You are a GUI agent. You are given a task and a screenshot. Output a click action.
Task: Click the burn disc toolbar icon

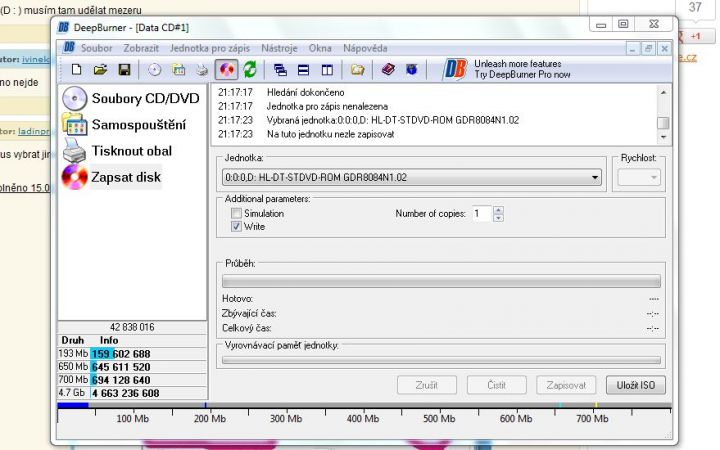(x=226, y=70)
